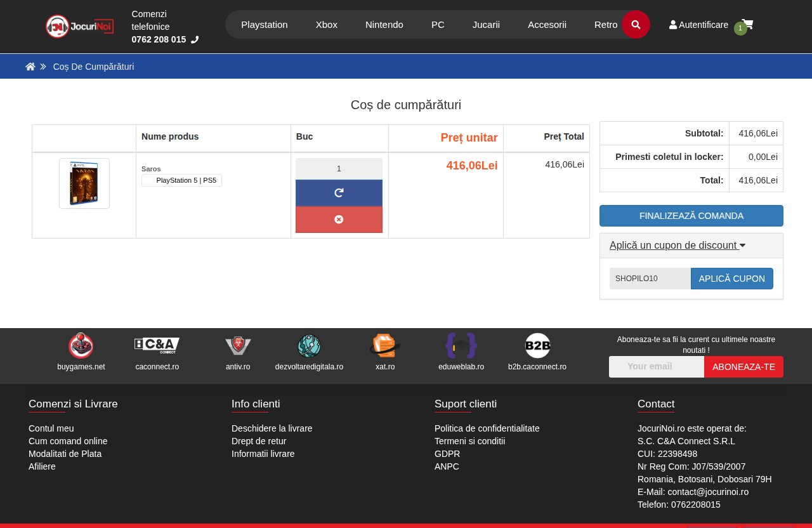
Task: Open the Retro menu
Action: 606,24
